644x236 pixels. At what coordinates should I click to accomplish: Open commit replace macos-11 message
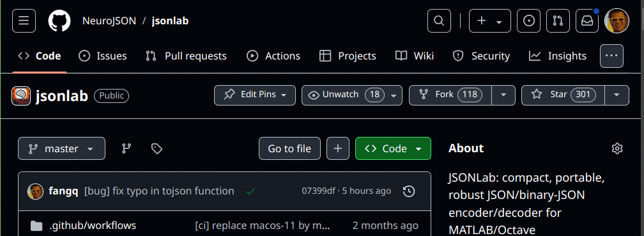[263, 226]
